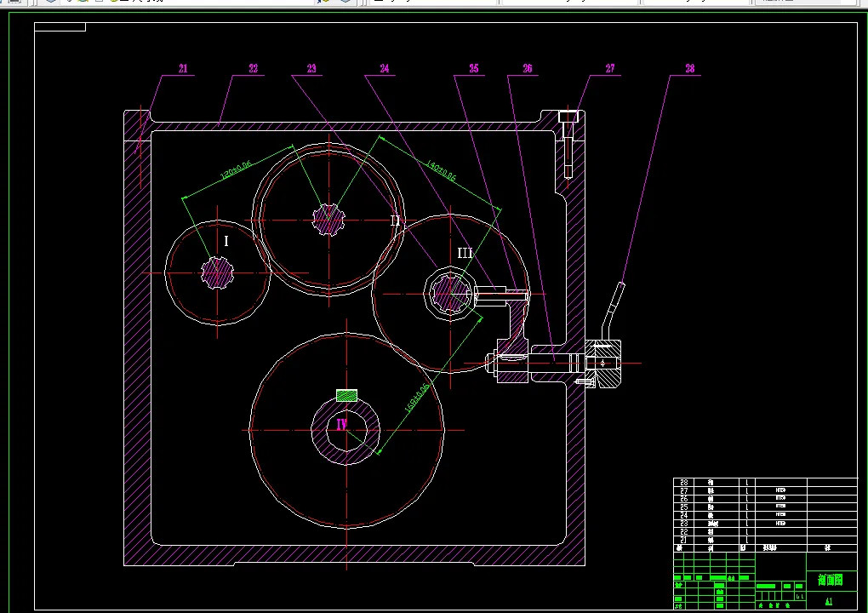The image size is (868, 613).
Task: Click row 23 number in the parts list
Action: 683,524
